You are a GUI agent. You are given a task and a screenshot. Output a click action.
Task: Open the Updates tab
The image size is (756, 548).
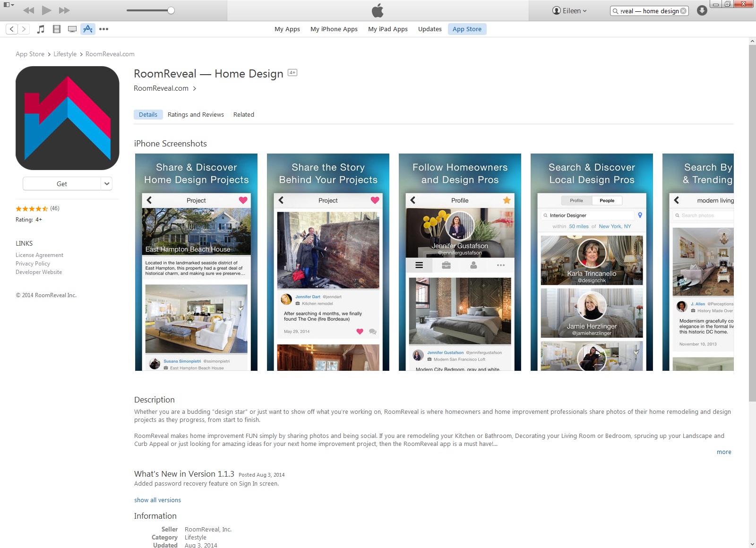click(430, 29)
